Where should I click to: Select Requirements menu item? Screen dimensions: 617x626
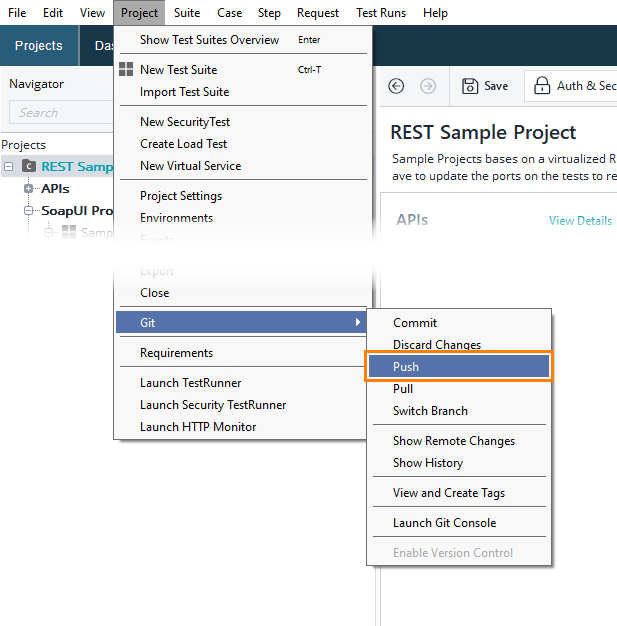click(242, 353)
